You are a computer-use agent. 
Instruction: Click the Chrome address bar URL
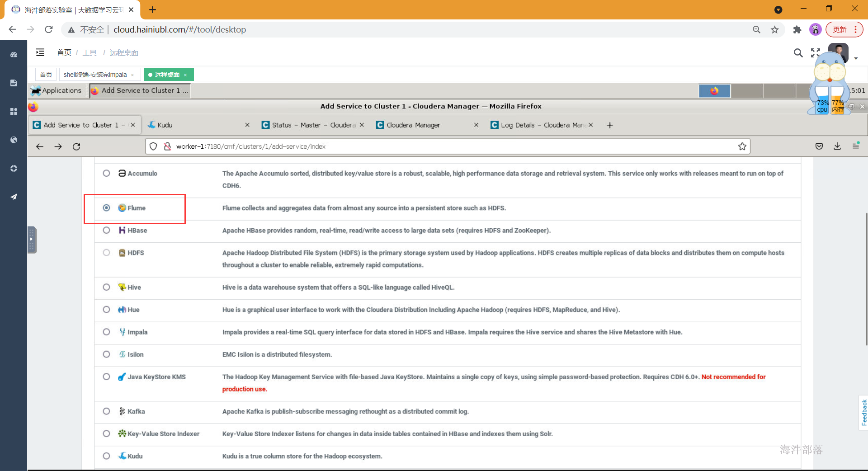(179, 29)
